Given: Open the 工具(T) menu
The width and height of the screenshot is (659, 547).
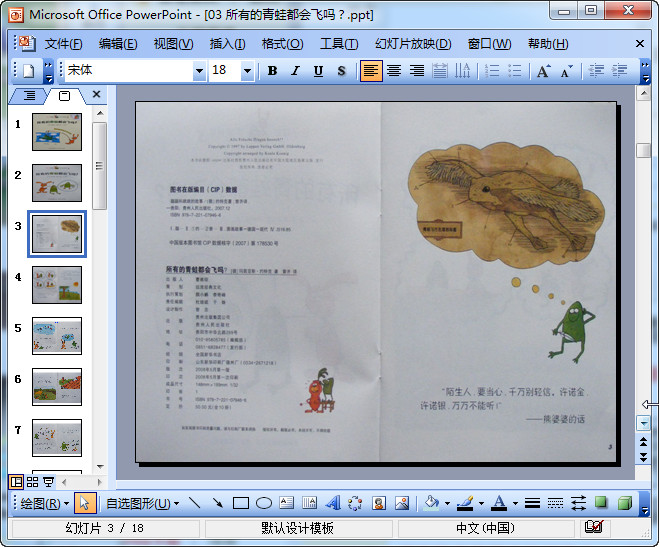Looking at the screenshot, I should click(339, 44).
